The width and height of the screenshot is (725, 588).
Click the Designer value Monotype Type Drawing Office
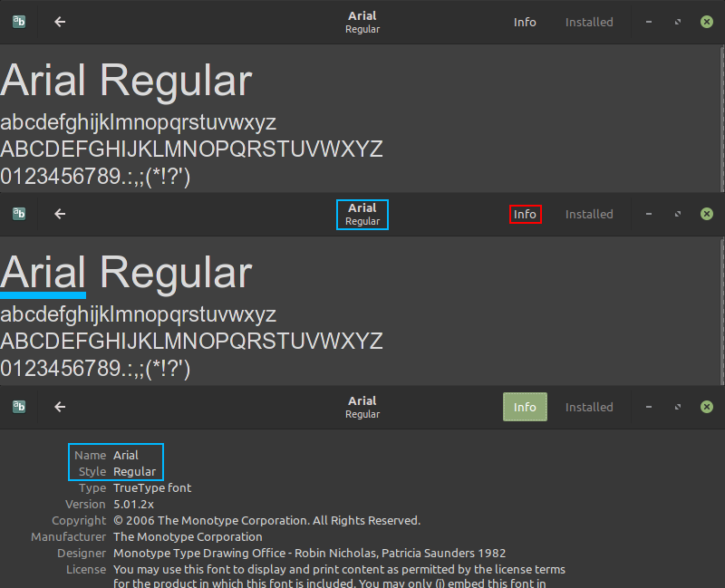tap(309, 554)
